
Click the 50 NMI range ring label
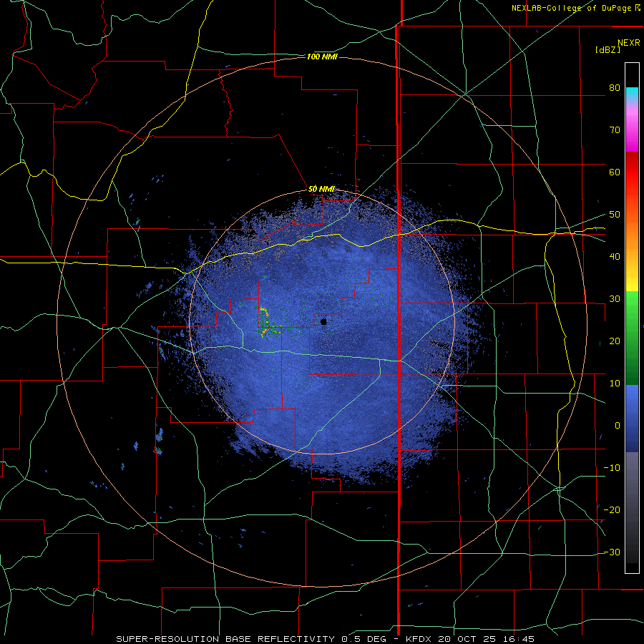pos(321,189)
